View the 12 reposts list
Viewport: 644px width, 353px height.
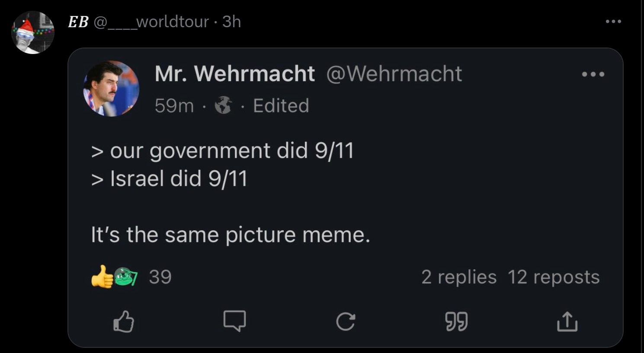(x=553, y=277)
